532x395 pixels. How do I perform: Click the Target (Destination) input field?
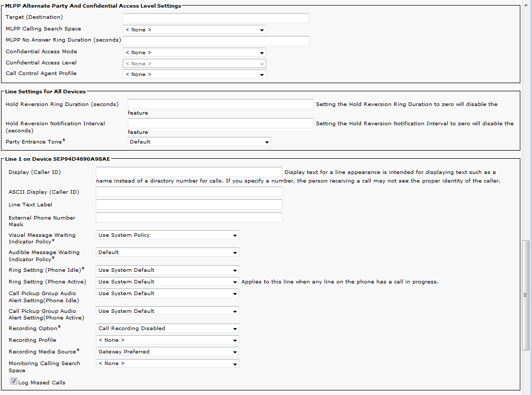[216, 18]
